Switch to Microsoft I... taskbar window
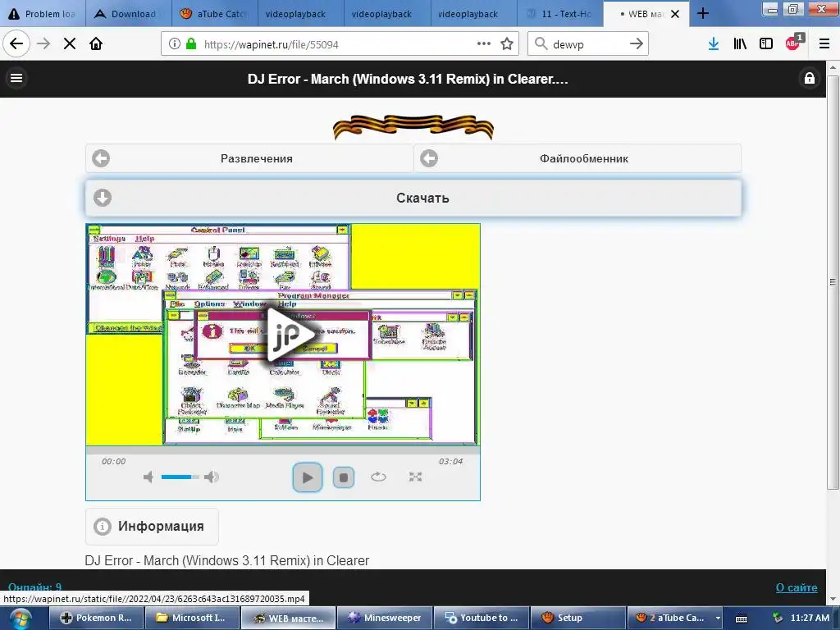 click(x=192, y=618)
